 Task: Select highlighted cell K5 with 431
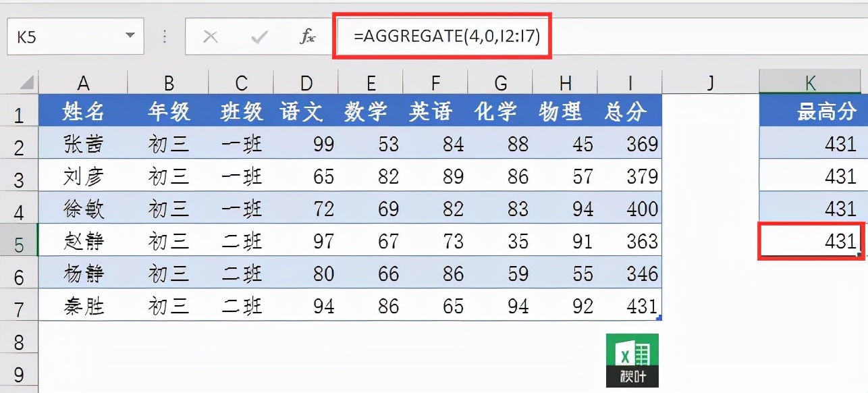point(810,241)
